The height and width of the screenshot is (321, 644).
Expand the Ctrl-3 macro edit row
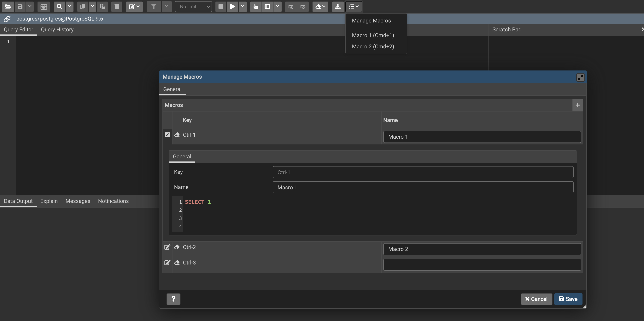(x=167, y=263)
